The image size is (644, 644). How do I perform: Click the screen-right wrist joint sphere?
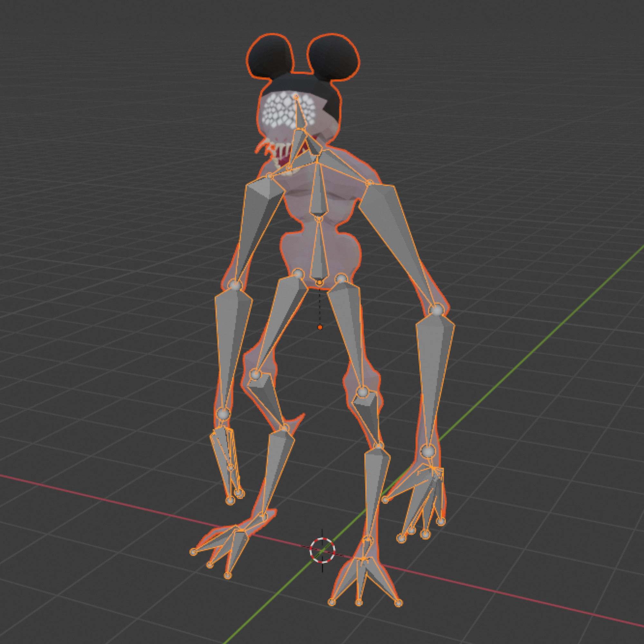click(428, 451)
